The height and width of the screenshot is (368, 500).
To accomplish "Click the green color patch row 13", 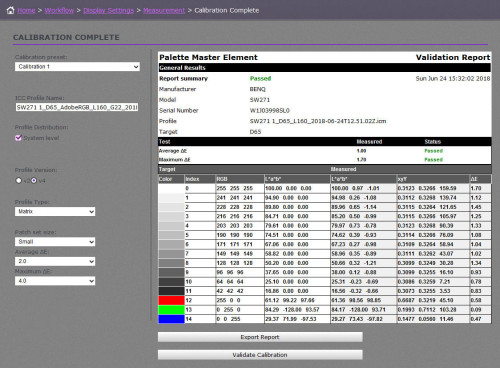I will (171, 309).
